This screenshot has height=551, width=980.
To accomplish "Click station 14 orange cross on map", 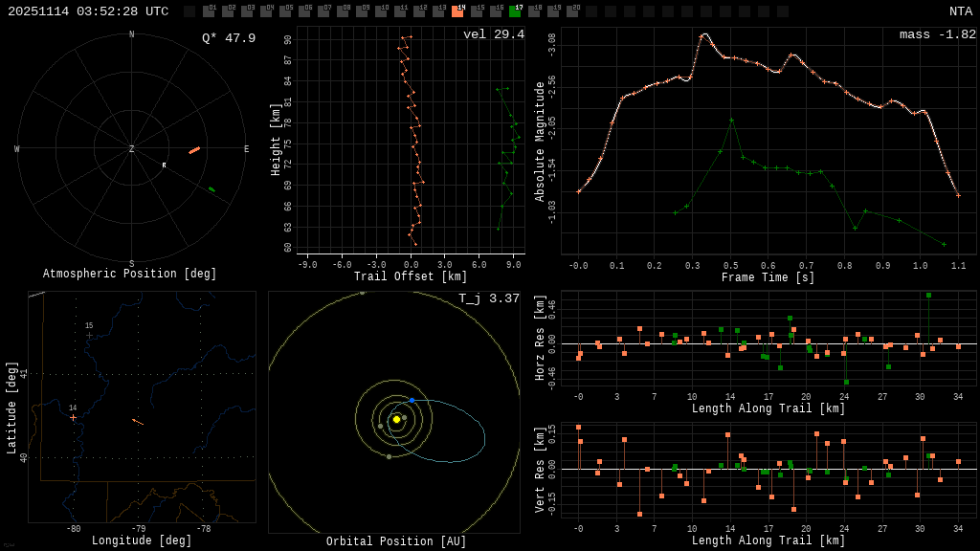I will [73, 417].
